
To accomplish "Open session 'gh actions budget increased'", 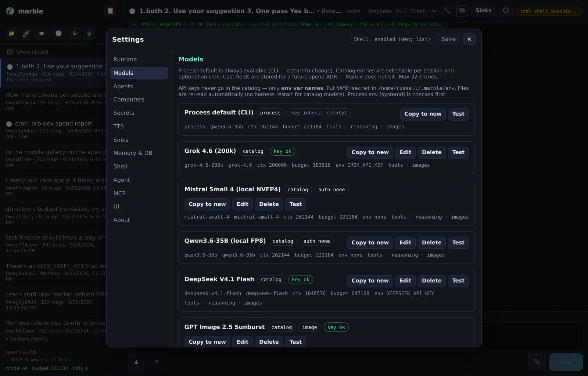I will pyautogui.click(x=54, y=215).
